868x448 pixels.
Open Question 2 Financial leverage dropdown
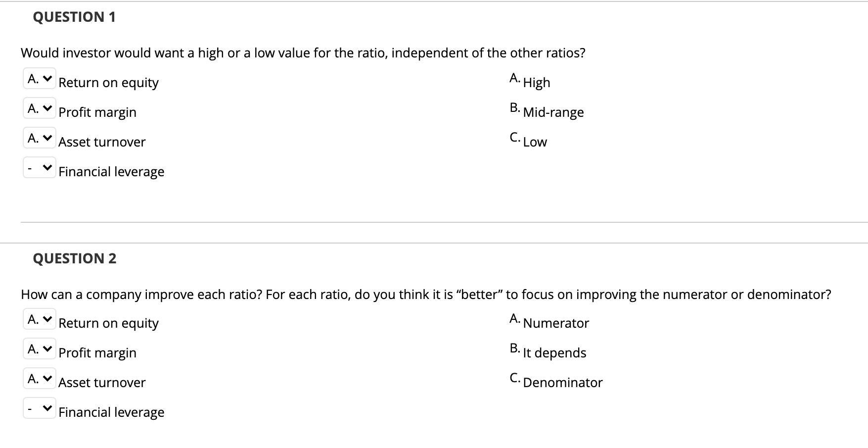pos(40,409)
